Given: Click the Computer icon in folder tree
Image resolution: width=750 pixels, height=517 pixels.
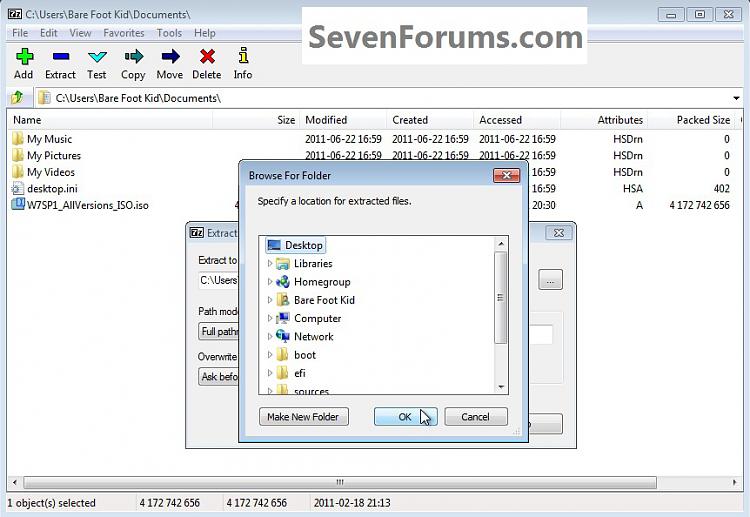Looking at the screenshot, I should [x=283, y=318].
